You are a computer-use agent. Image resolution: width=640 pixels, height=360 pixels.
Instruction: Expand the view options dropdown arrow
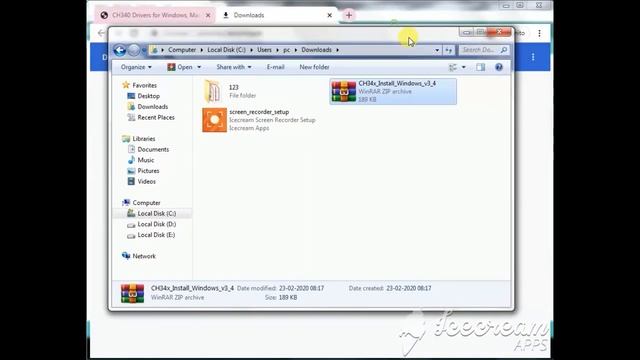(464, 67)
